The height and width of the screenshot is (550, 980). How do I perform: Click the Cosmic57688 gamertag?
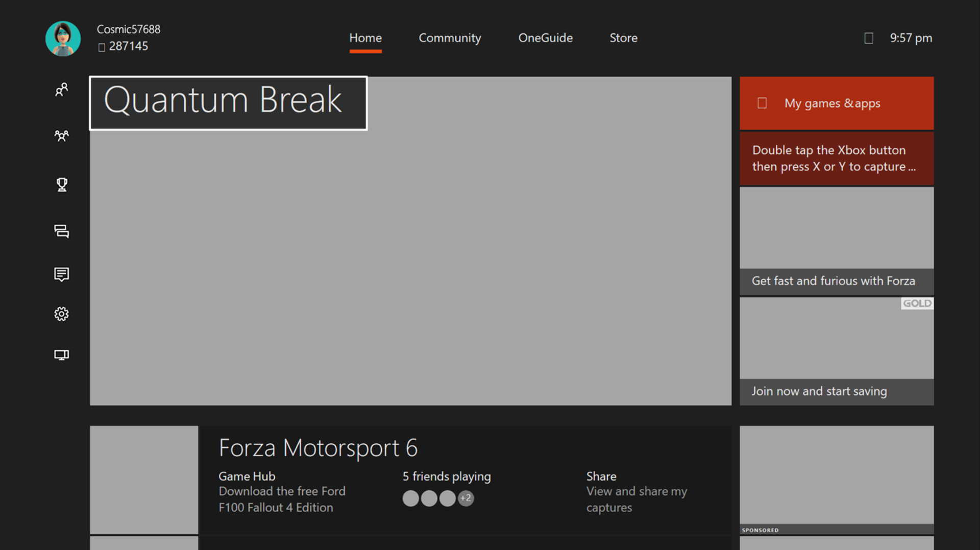click(x=129, y=30)
